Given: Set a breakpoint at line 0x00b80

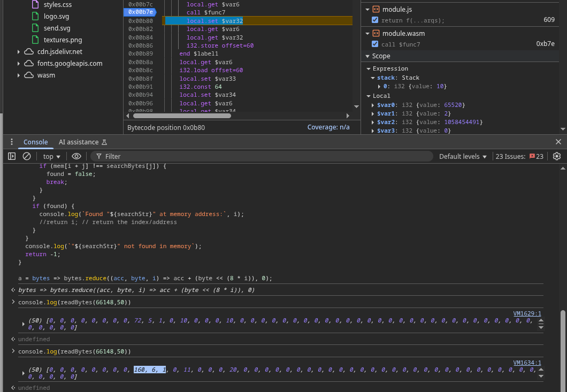Looking at the screenshot, I should [x=140, y=21].
